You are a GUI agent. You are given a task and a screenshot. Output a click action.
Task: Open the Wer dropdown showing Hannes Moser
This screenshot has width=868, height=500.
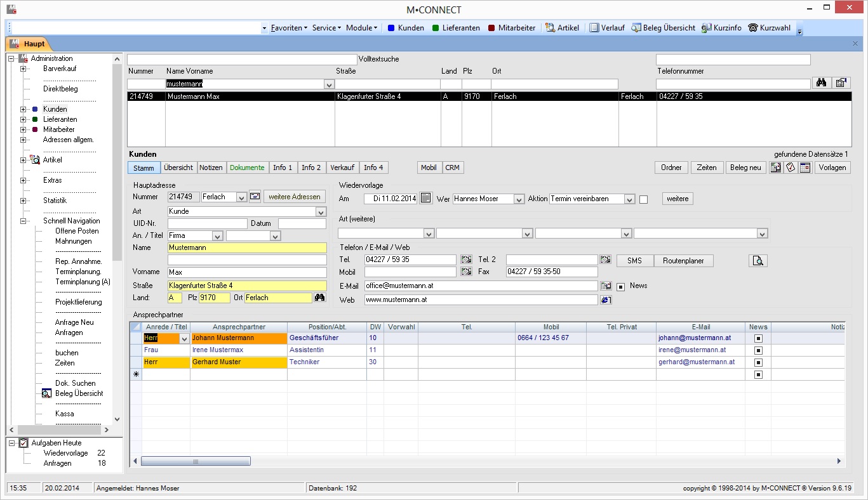point(519,199)
